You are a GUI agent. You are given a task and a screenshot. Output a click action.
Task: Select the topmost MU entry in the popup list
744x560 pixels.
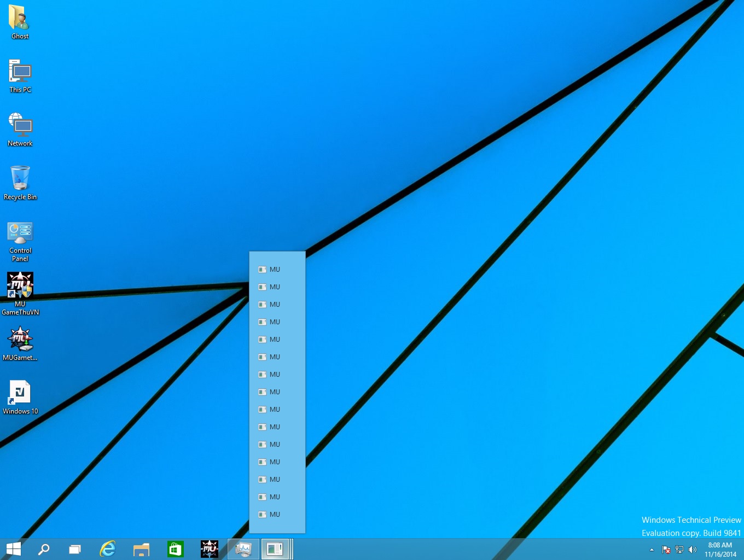click(x=277, y=270)
